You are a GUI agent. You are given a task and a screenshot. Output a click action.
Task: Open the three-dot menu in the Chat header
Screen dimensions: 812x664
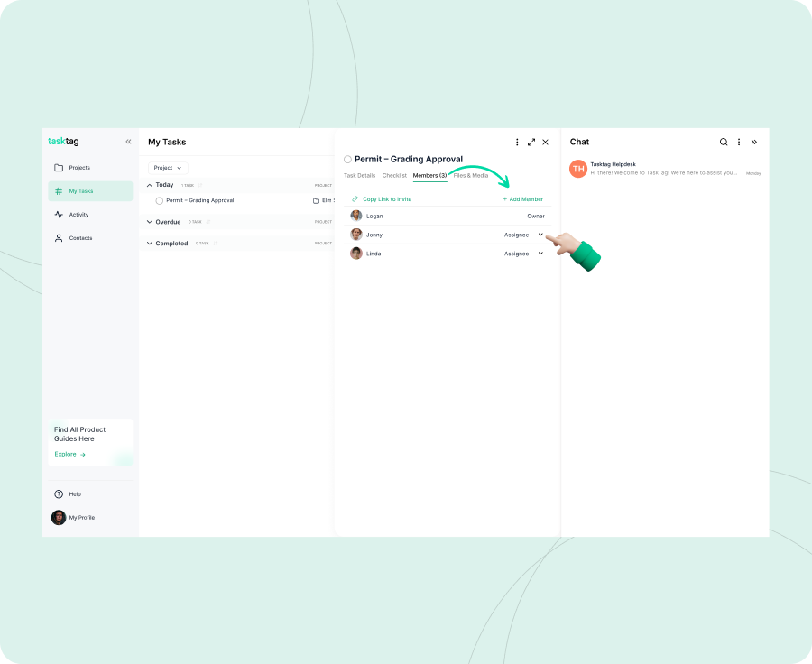(x=739, y=142)
